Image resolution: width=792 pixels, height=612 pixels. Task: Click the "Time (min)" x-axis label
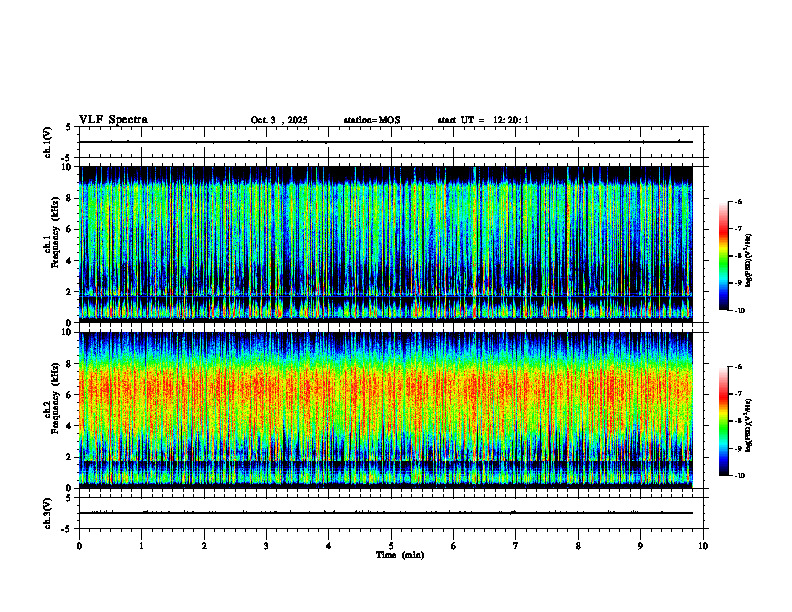(x=400, y=555)
